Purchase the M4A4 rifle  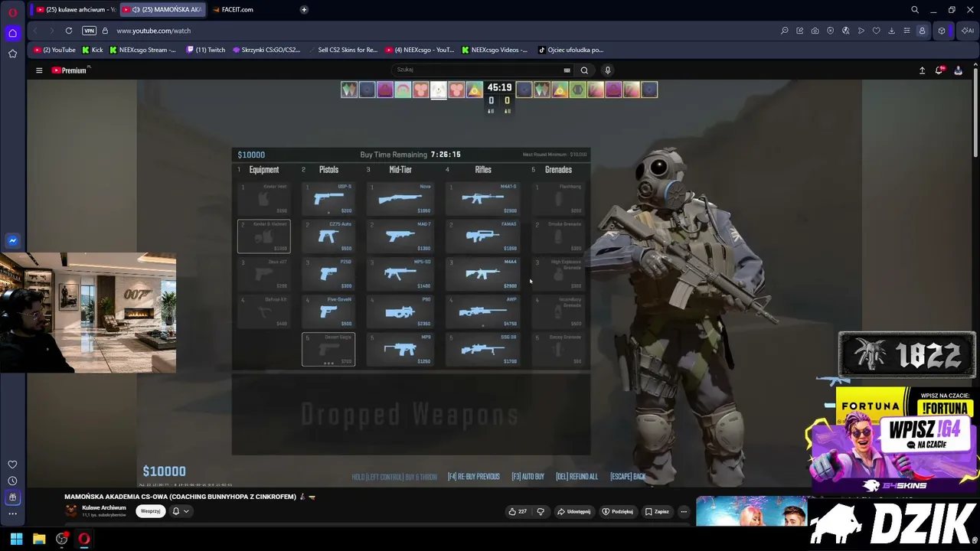pyautogui.click(x=482, y=274)
